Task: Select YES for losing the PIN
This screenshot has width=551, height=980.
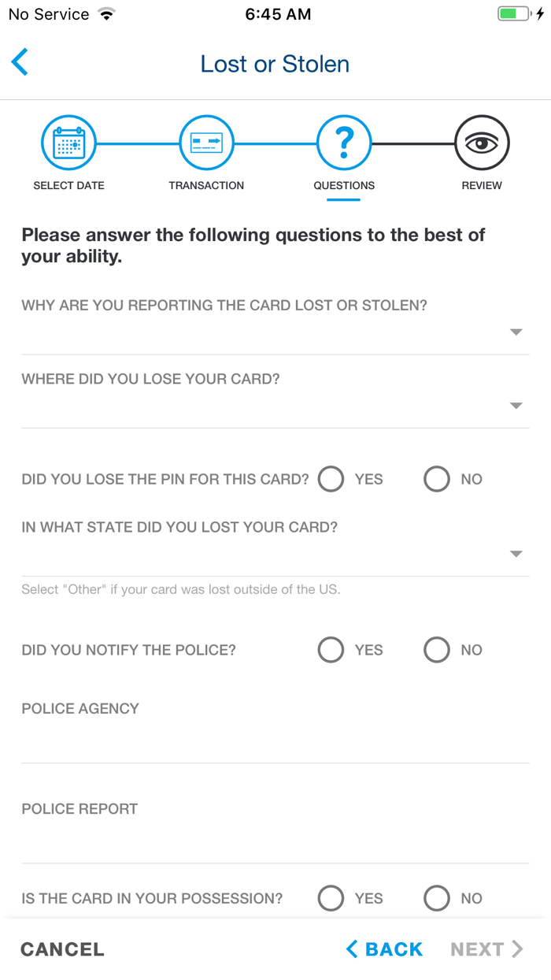Action: click(331, 479)
